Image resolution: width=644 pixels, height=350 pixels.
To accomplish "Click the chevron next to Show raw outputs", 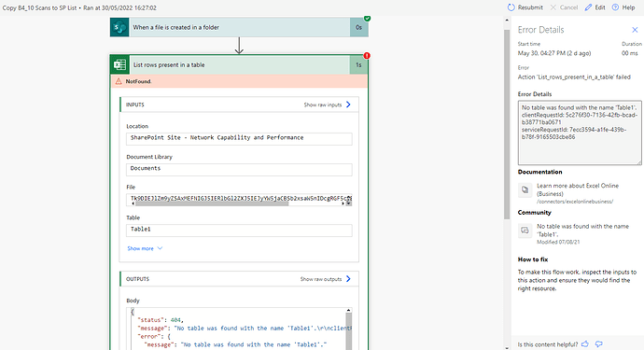I will click(x=348, y=279).
